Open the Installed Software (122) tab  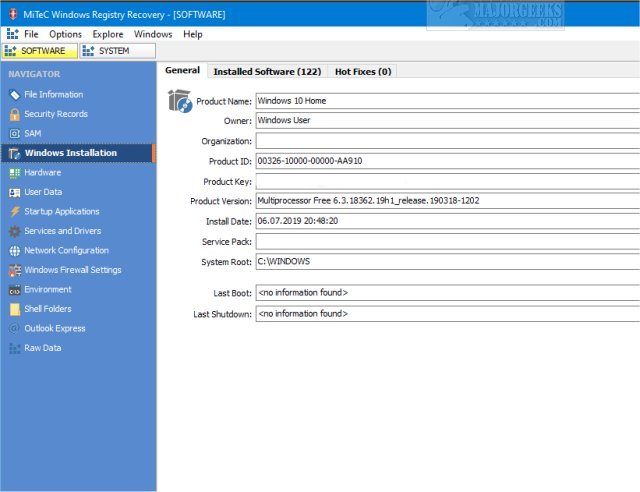[267, 71]
